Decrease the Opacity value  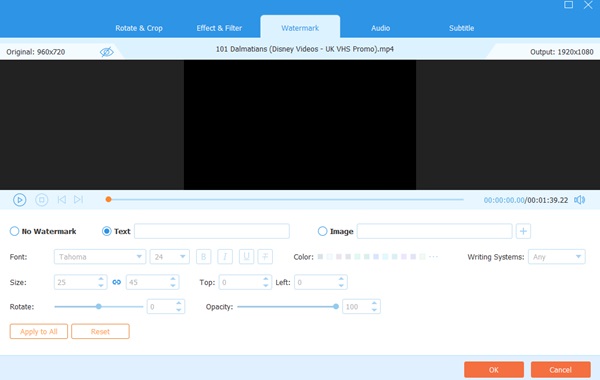point(374,310)
